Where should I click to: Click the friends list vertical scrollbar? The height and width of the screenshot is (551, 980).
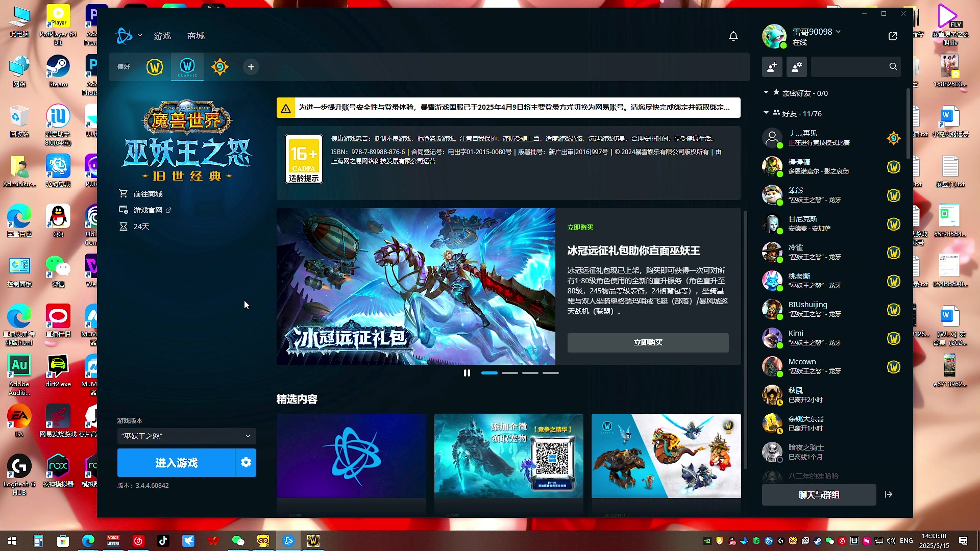pos(908,123)
